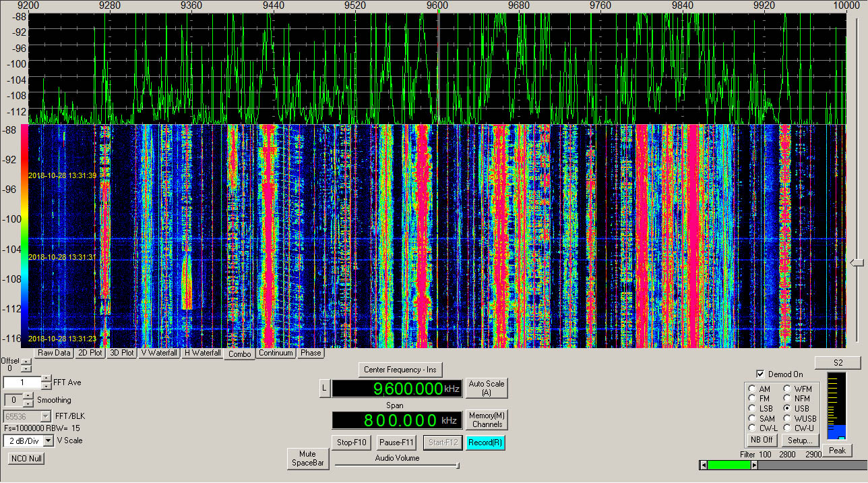The image size is (868, 483).
Task: Toggle the NB Off noise blanker
Action: [761, 440]
